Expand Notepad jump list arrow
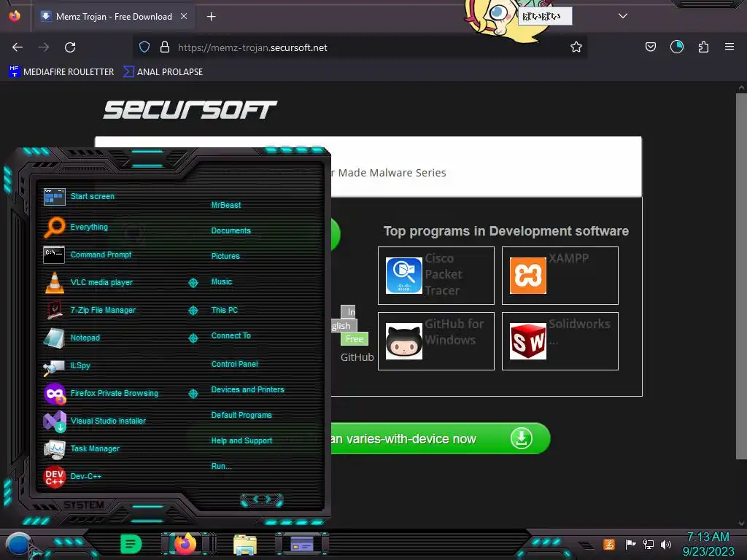The height and width of the screenshot is (560, 747). 193,338
